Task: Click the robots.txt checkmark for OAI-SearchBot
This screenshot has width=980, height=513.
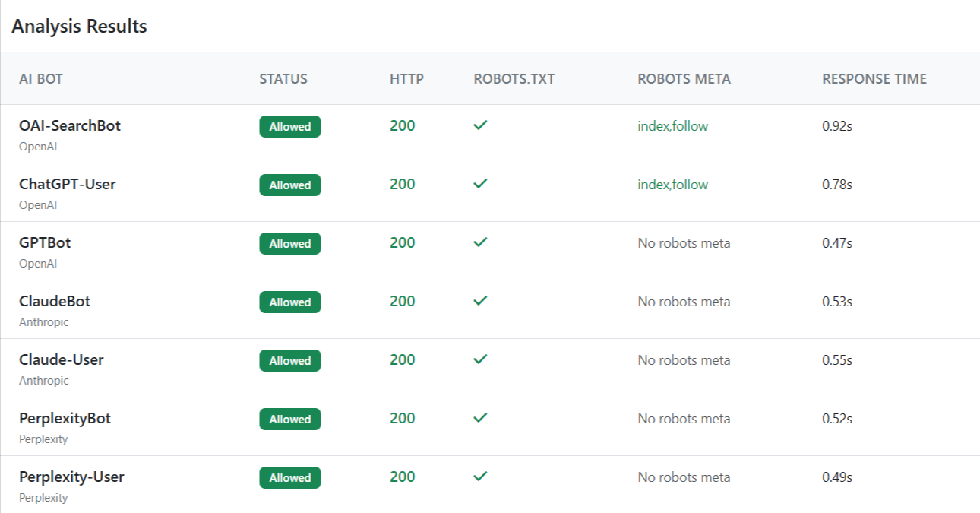Action: coord(479,125)
